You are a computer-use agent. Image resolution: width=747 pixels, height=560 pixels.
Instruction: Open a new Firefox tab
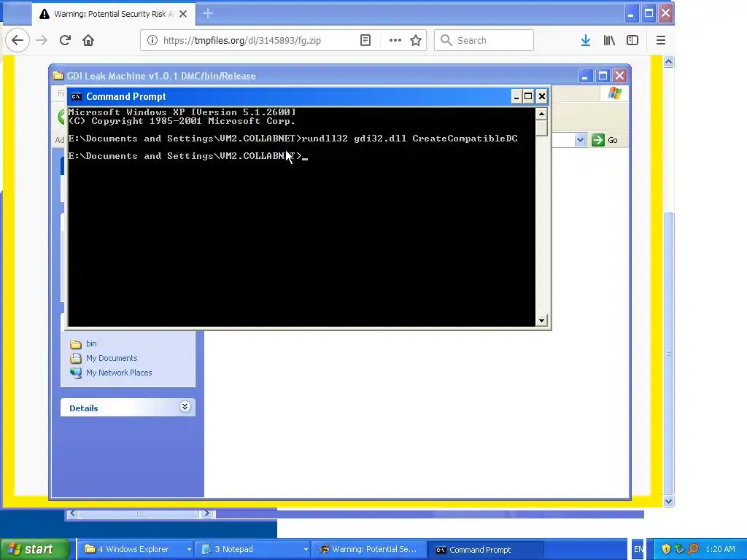(x=208, y=13)
